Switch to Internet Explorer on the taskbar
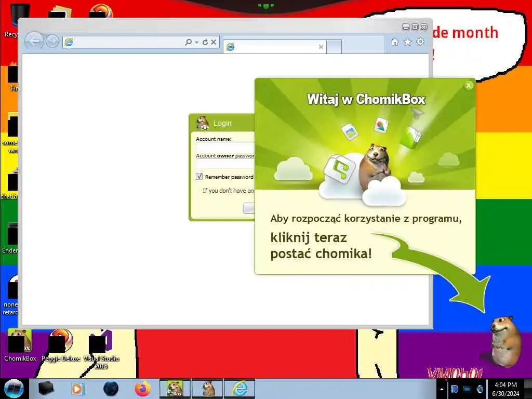Viewport: 532px width, 399px height. tap(240, 389)
